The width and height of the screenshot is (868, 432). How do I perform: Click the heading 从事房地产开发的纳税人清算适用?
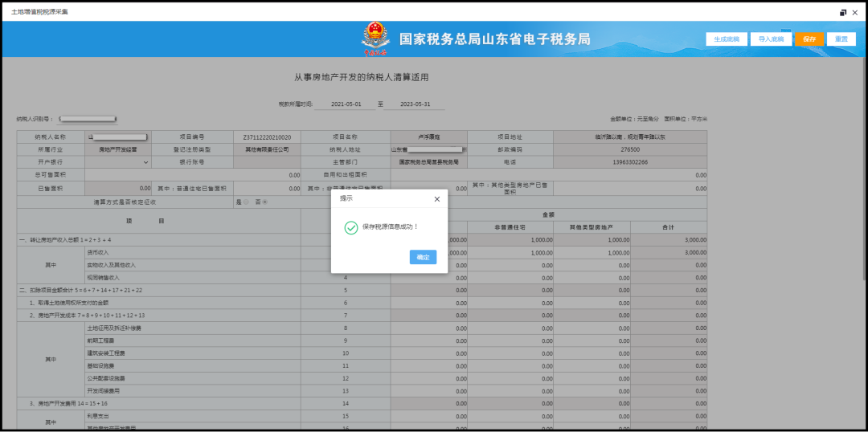pos(362,77)
